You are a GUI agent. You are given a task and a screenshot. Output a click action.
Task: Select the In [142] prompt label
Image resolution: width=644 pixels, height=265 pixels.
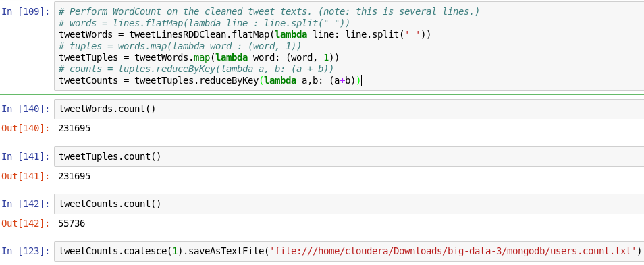click(26, 204)
